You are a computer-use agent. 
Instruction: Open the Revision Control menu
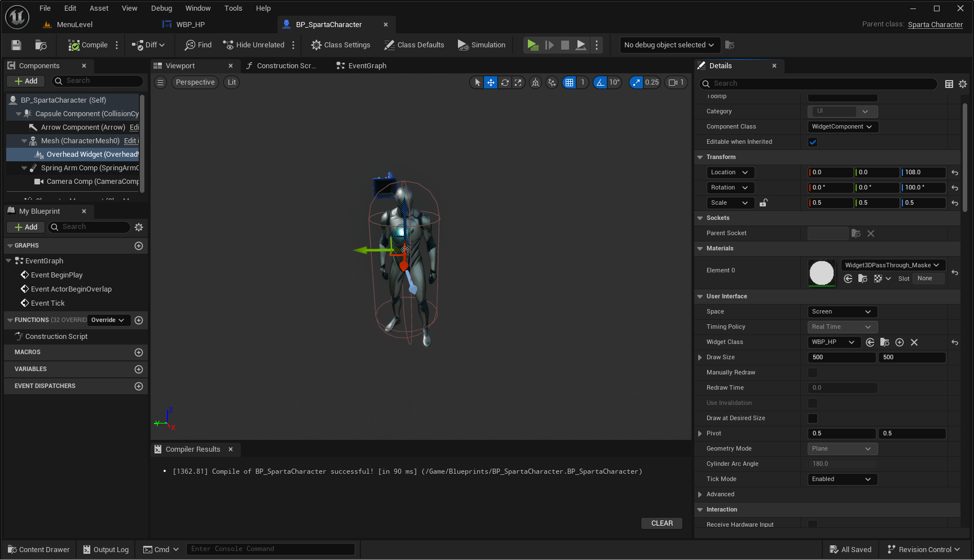[x=923, y=550]
